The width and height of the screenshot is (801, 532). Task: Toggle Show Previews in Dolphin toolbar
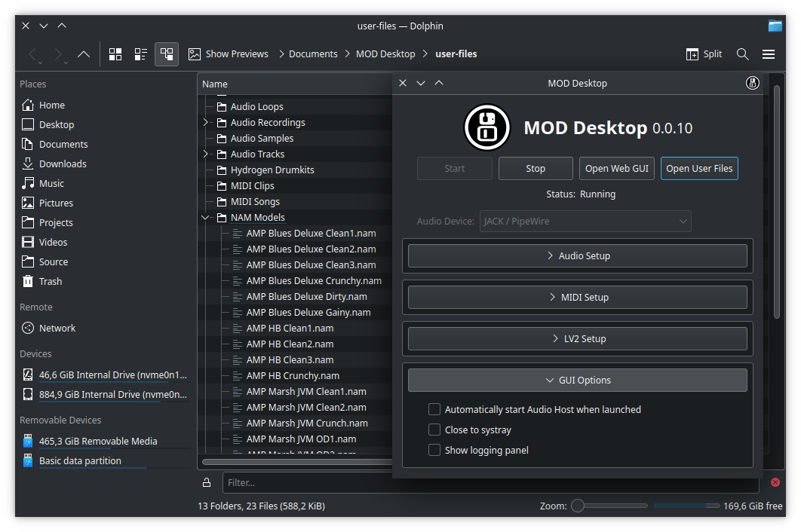pos(228,54)
